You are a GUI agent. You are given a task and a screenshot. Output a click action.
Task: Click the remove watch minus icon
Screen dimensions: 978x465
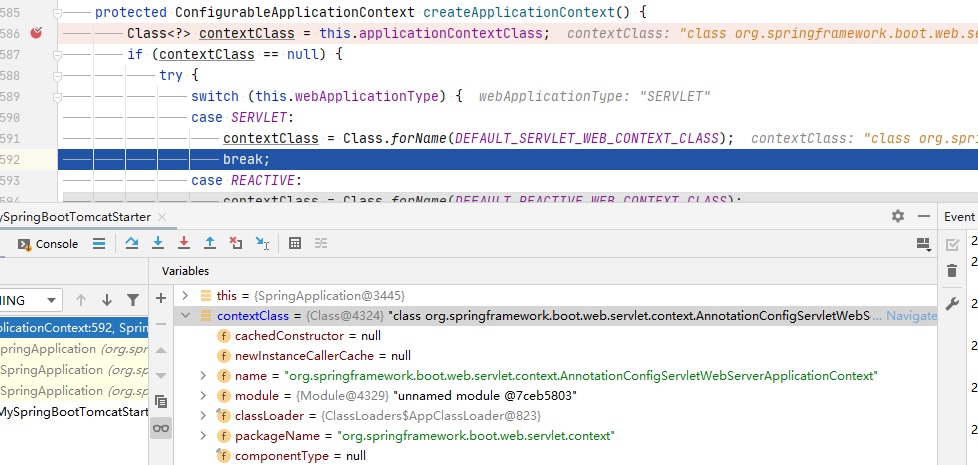click(161, 324)
